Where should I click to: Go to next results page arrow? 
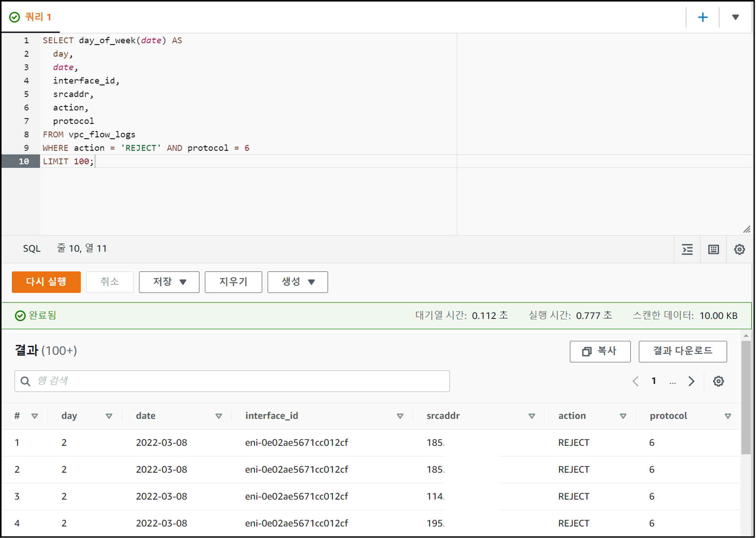tap(691, 381)
